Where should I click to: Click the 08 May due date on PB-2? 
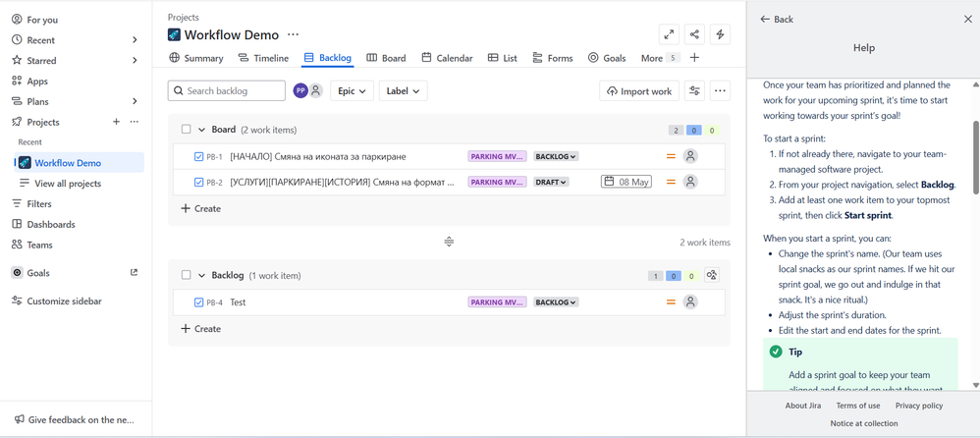tap(626, 182)
